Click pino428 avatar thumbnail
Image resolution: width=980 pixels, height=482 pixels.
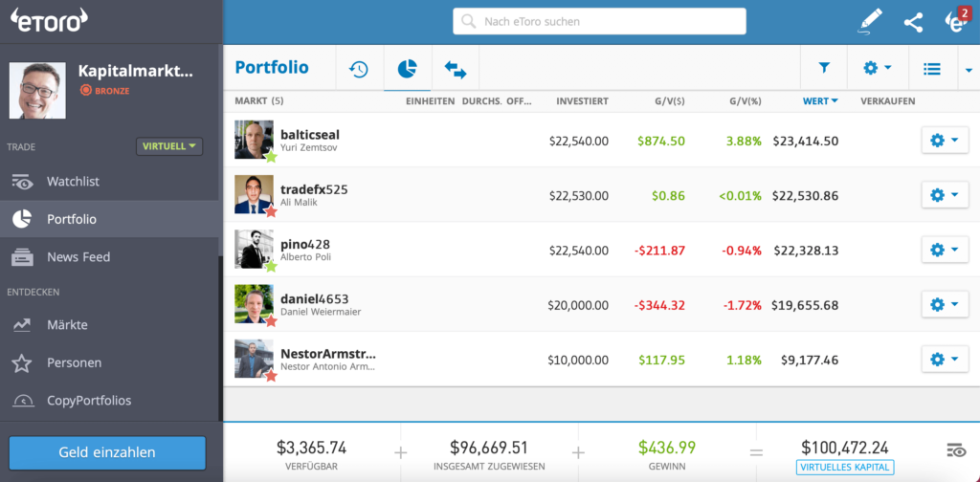point(254,249)
